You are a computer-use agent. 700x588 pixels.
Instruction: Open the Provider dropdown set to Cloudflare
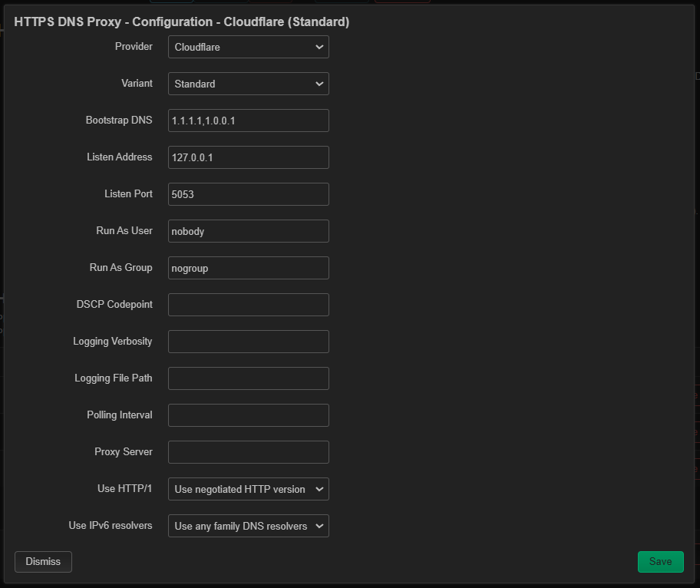(x=248, y=47)
